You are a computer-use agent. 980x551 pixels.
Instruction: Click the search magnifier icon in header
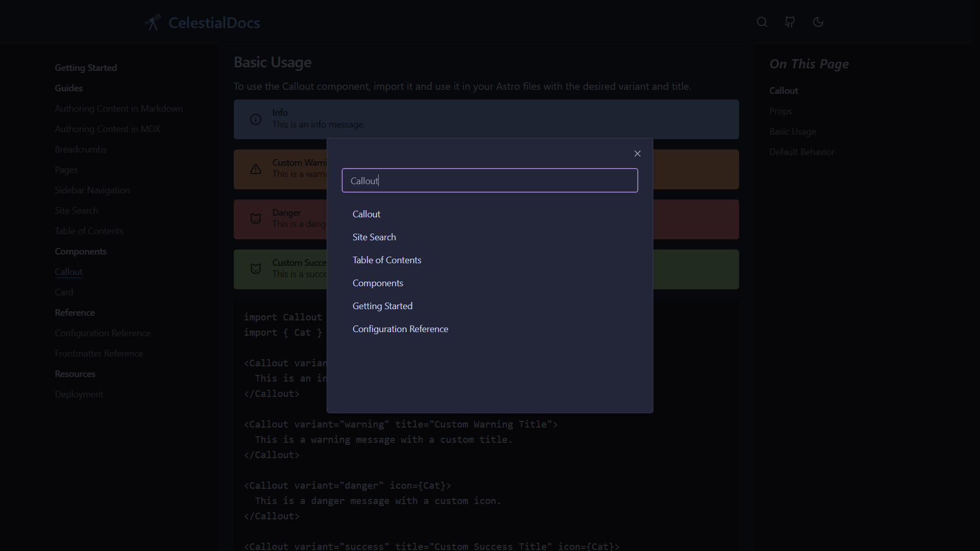(x=762, y=22)
